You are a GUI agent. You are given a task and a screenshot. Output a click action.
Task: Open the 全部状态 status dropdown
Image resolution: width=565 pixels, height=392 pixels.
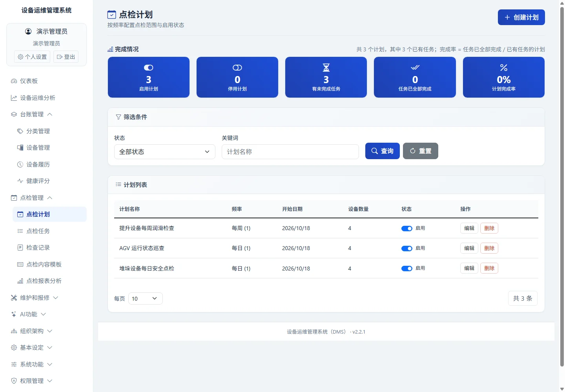pos(165,152)
